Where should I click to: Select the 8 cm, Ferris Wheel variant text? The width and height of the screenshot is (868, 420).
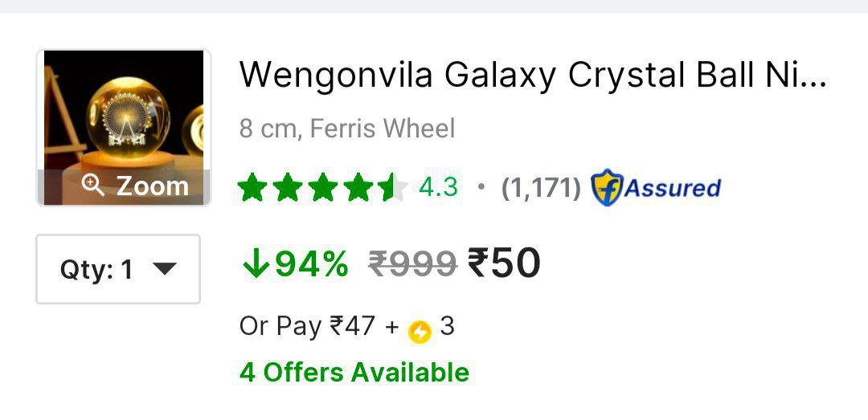point(347,128)
